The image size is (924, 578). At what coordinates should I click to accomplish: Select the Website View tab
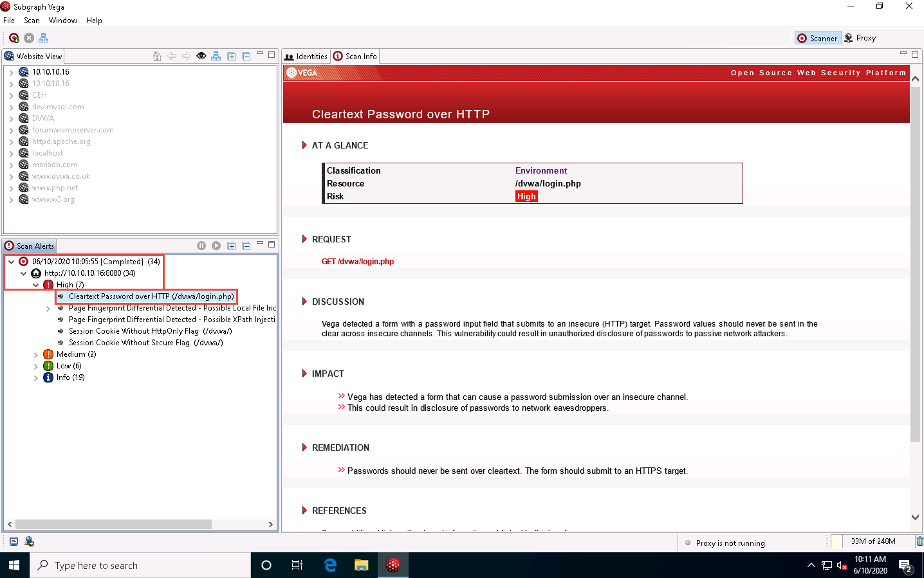point(33,57)
